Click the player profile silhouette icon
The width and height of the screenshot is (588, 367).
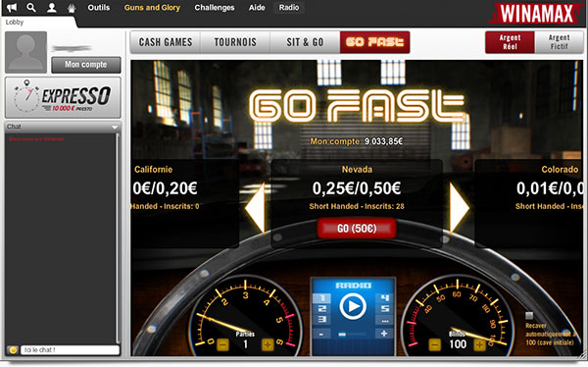click(x=51, y=7)
